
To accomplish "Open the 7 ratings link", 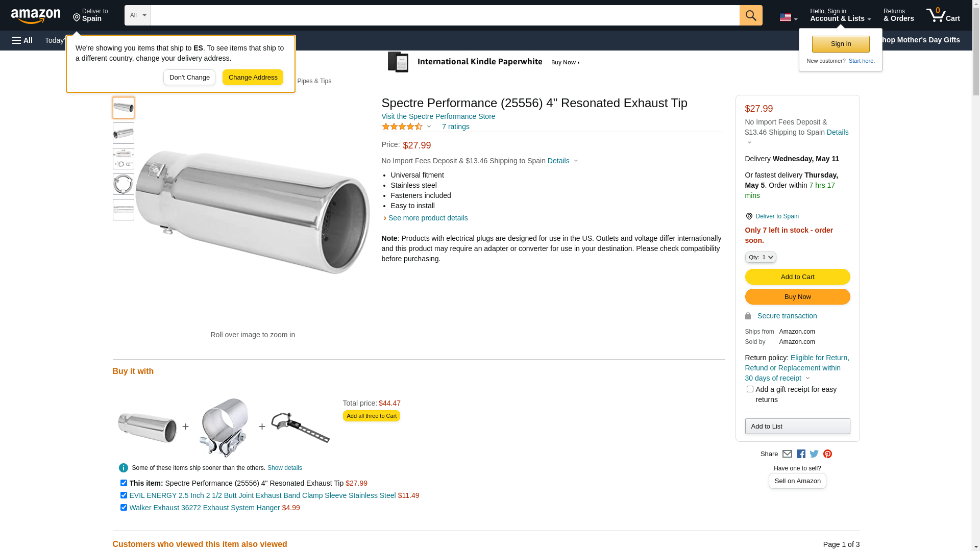I will click(455, 127).
